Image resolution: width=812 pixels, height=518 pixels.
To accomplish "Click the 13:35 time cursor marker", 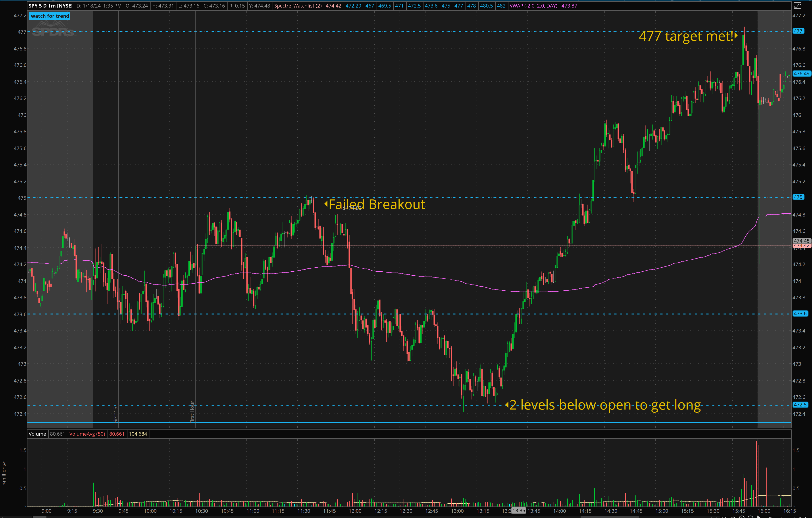I will (519, 510).
